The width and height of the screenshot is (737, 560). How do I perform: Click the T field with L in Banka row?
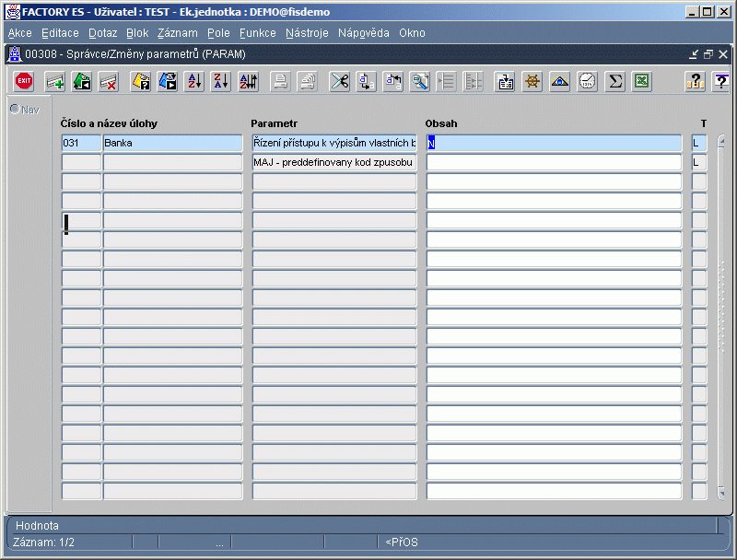(699, 143)
